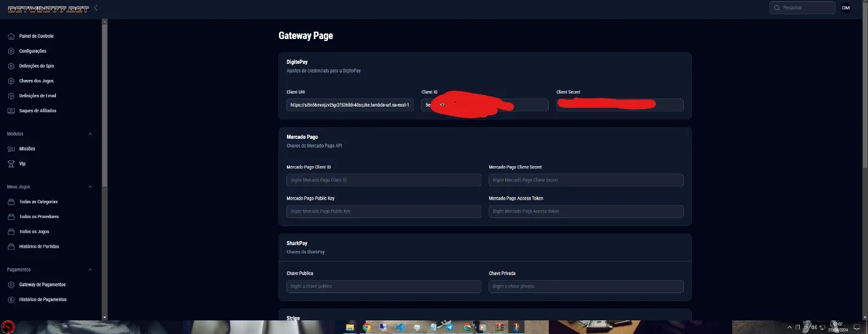Click the gear icon beside Configurações
This screenshot has height=334, width=868.
click(11, 51)
